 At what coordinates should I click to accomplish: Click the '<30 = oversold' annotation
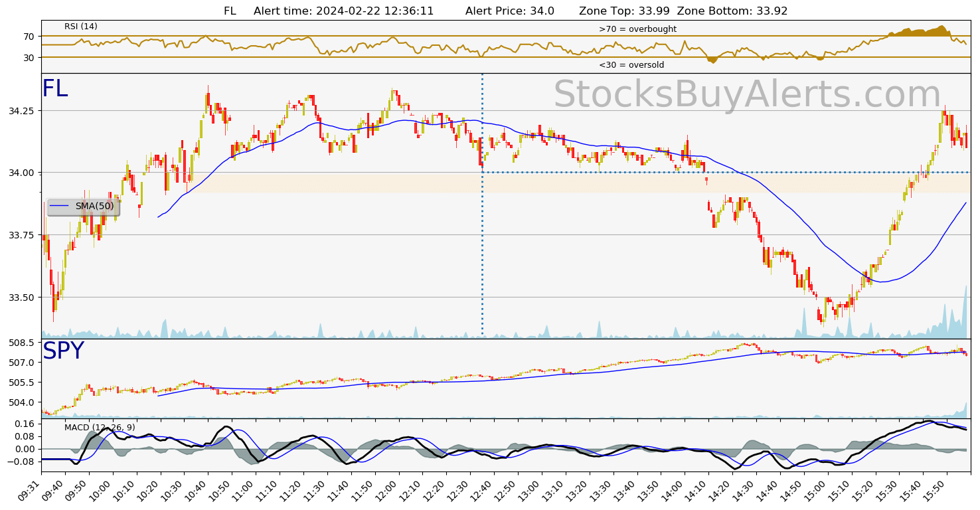click(631, 65)
